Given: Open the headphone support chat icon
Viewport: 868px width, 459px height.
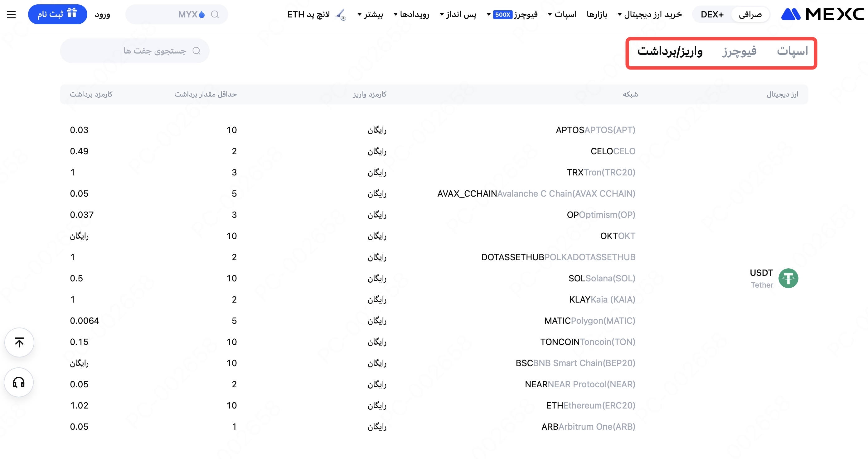Looking at the screenshot, I should 19,382.
